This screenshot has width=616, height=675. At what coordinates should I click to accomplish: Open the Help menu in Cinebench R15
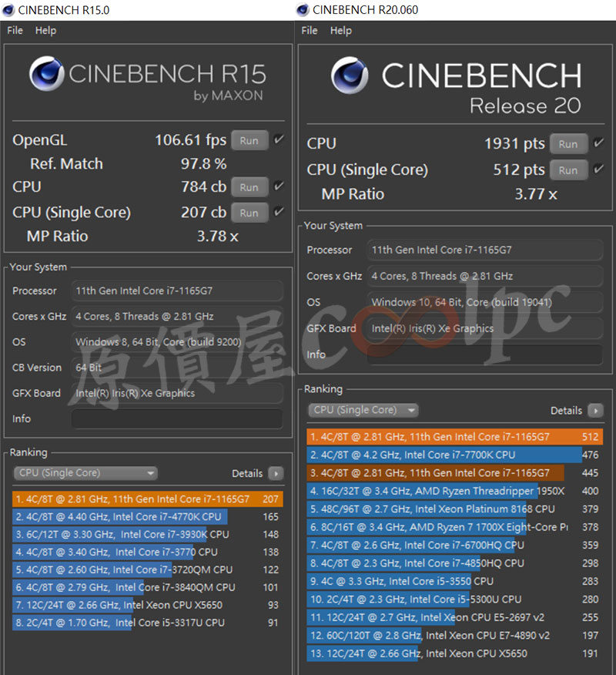tap(45, 31)
